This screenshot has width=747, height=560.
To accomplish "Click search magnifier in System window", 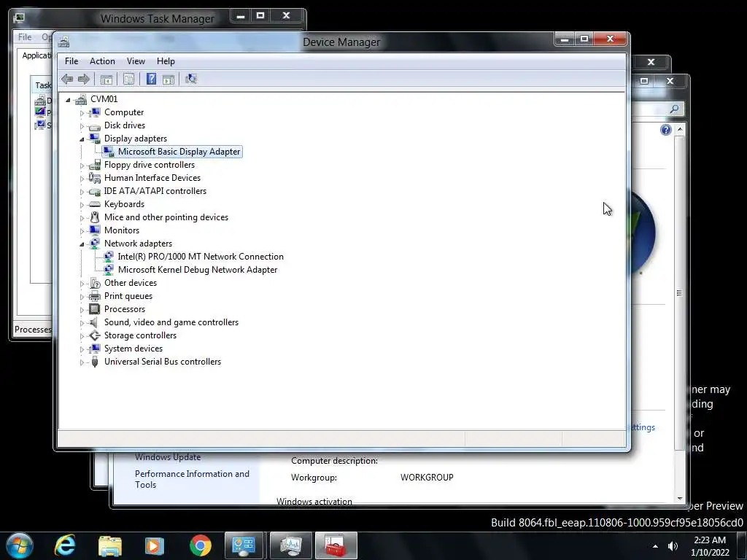I will [674, 109].
